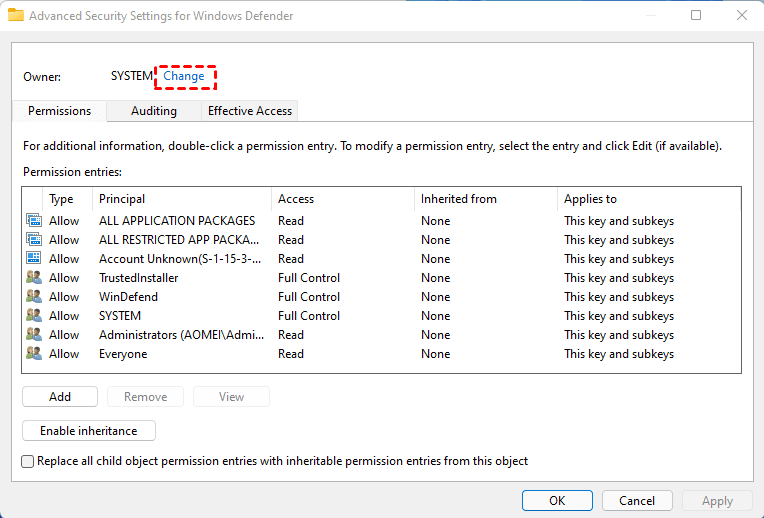Click the ALL APPLICATION PACKAGES entry icon
This screenshot has height=518, width=764.
coord(34,221)
